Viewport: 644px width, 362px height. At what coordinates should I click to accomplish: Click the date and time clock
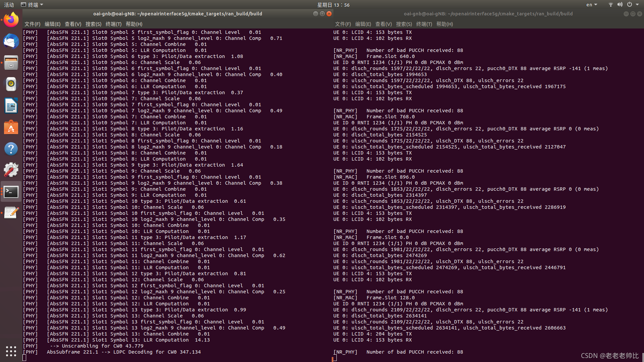(333, 5)
